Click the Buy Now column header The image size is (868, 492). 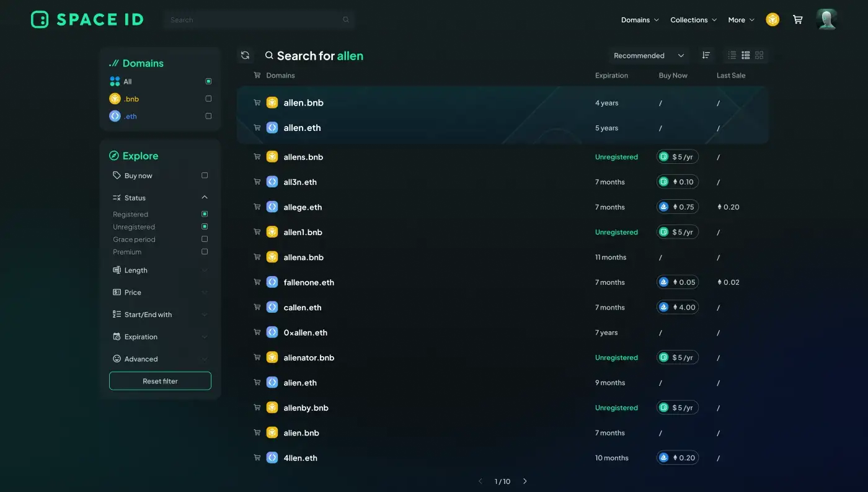(x=673, y=75)
